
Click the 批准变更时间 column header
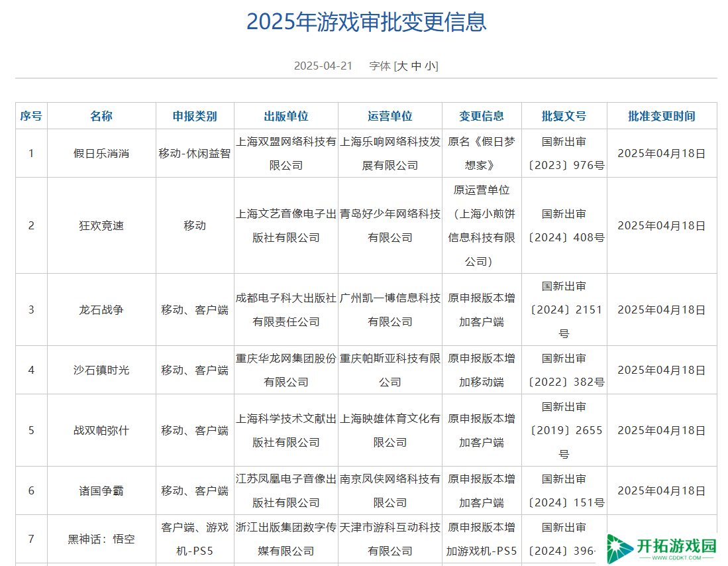pyautogui.click(x=662, y=116)
